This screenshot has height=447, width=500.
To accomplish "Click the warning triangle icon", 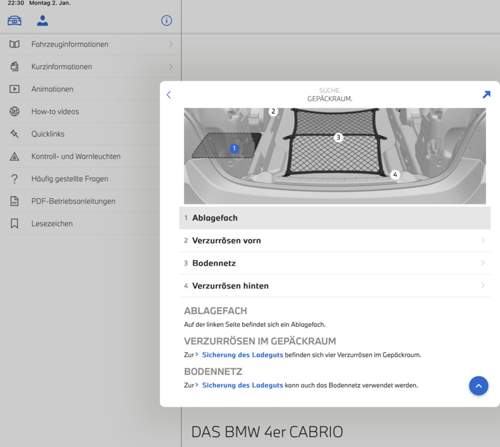I will (x=14, y=156).
